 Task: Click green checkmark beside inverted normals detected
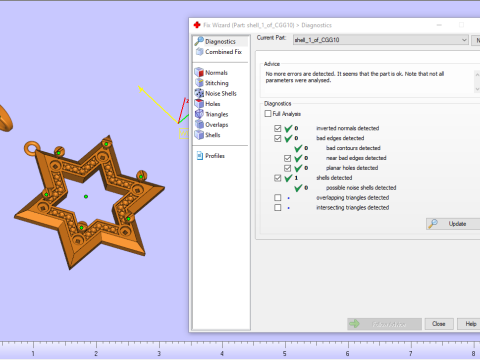[x=288, y=128]
